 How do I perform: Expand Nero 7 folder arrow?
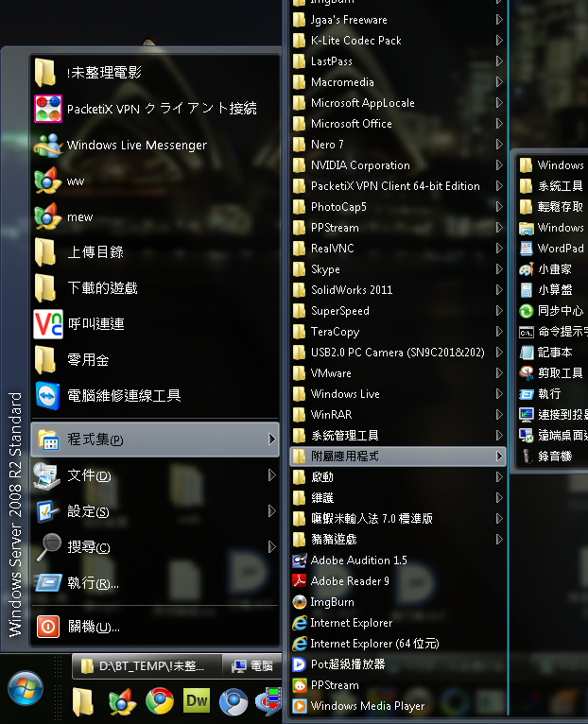pyautogui.click(x=499, y=144)
